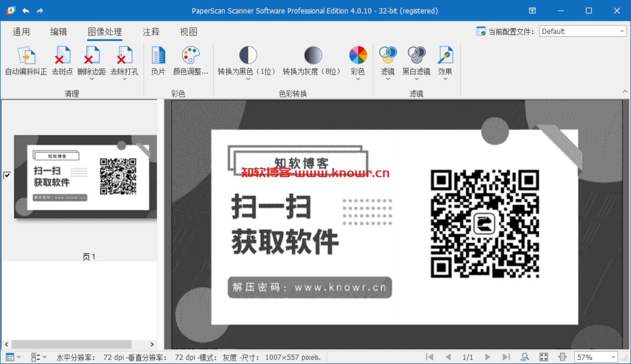Open the 黑白滤镜 black and white filters
The image size is (631, 364).
pos(416,55)
